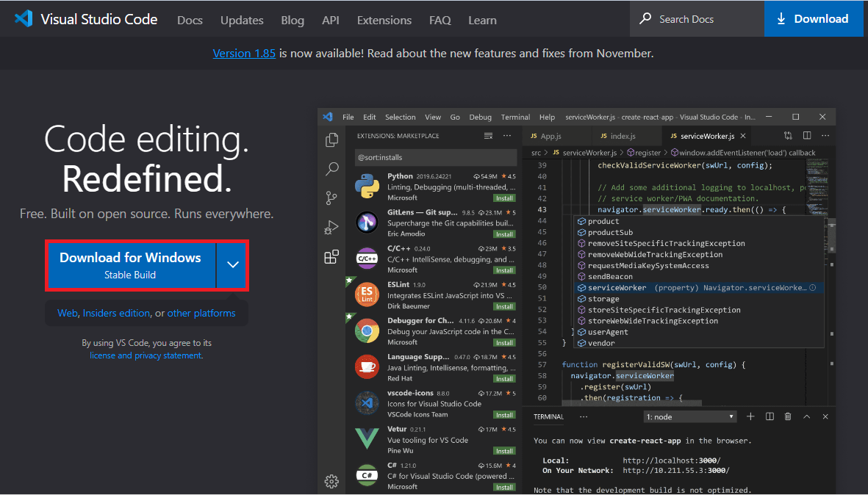The image size is (868, 495).
Task: Click the split editor icon in editor toolbar
Action: [x=807, y=136]
